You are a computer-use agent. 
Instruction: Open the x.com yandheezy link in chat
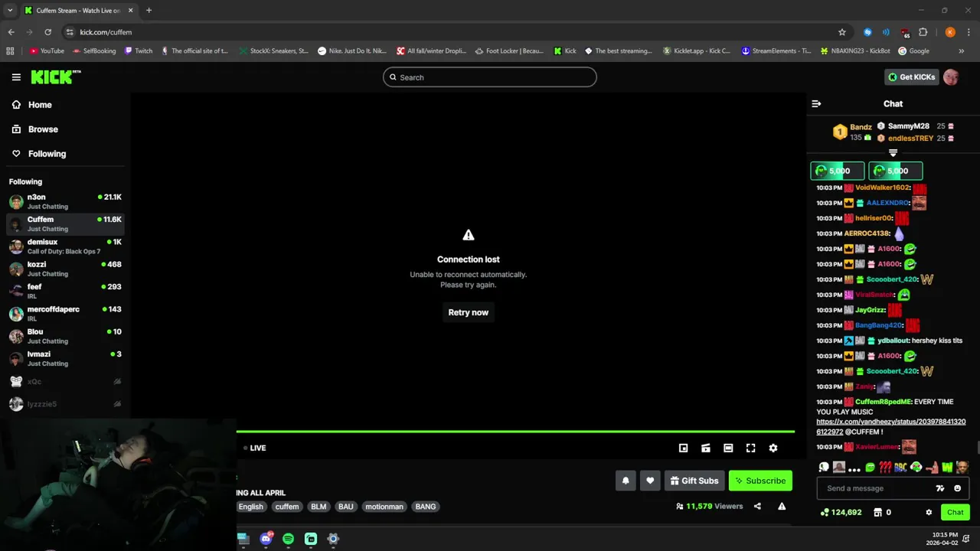click(890, 426)
